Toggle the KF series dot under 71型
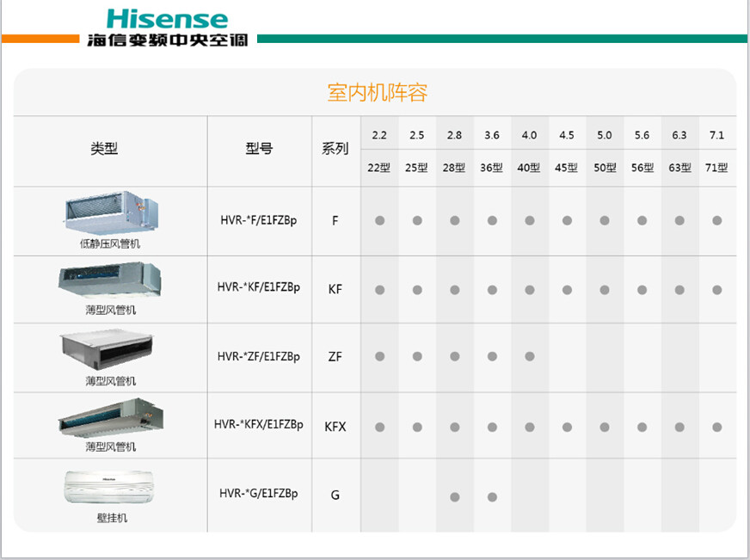 coord(717,289)
